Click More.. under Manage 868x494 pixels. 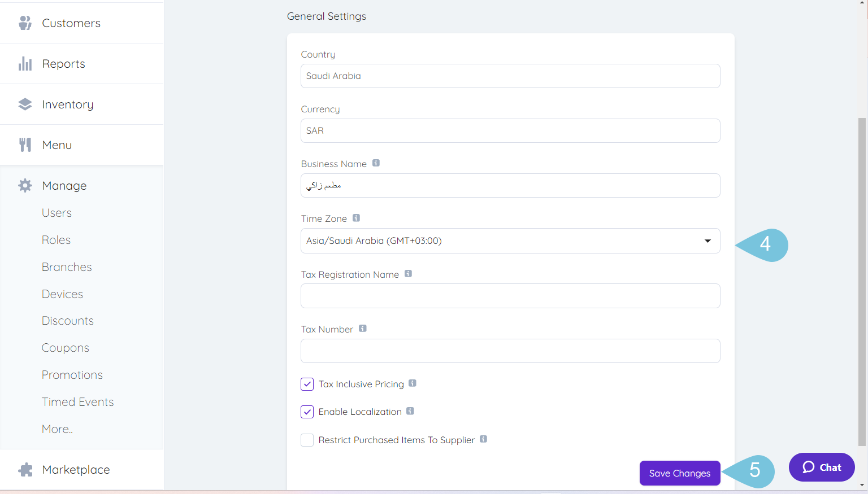coord(57,429)
